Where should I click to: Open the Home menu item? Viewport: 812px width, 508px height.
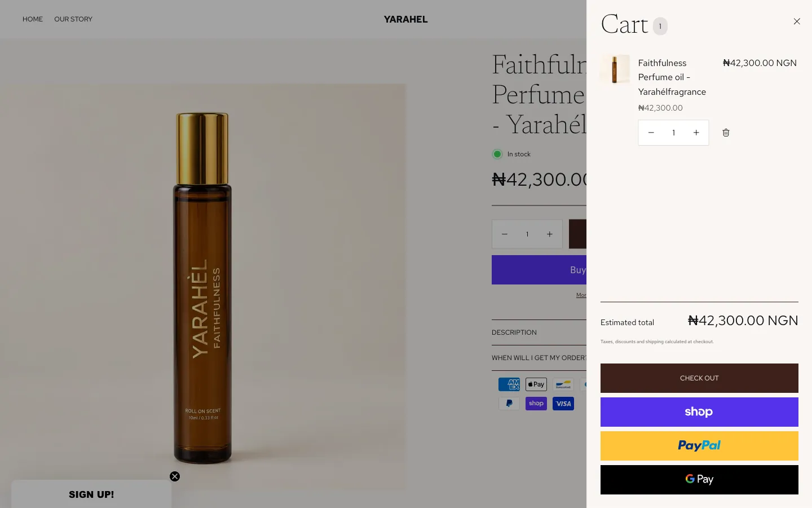33,19
